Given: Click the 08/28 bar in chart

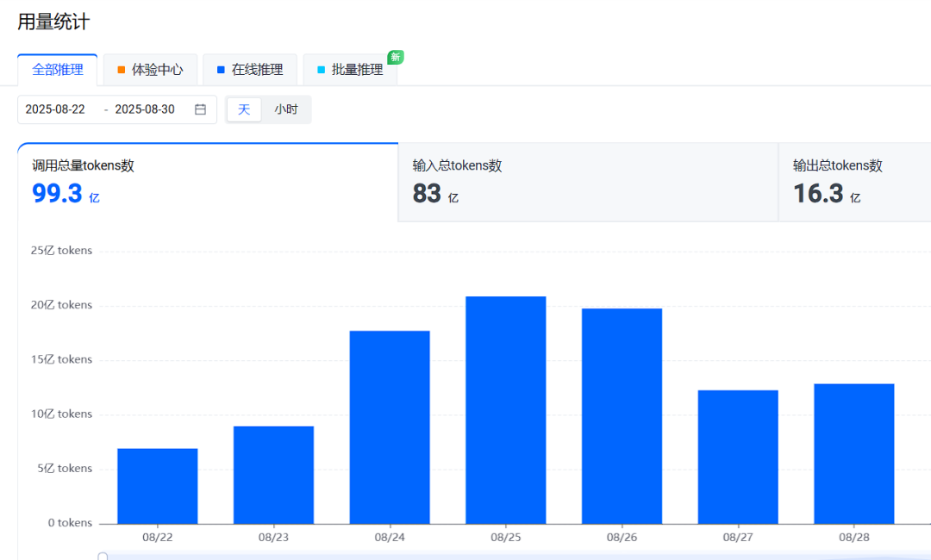Looking at the screenshot, I should [x=853, y=453].
